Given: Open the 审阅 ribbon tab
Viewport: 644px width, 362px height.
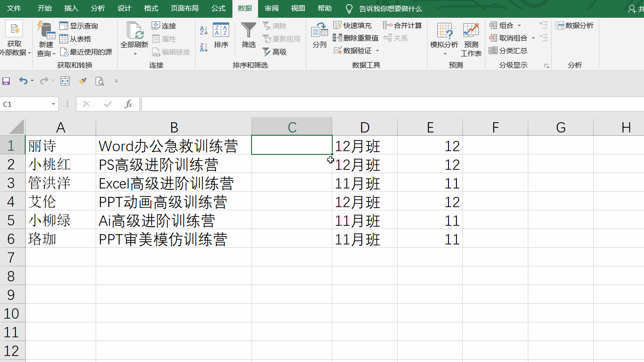Looking at the screenshot, I should 272,8.
